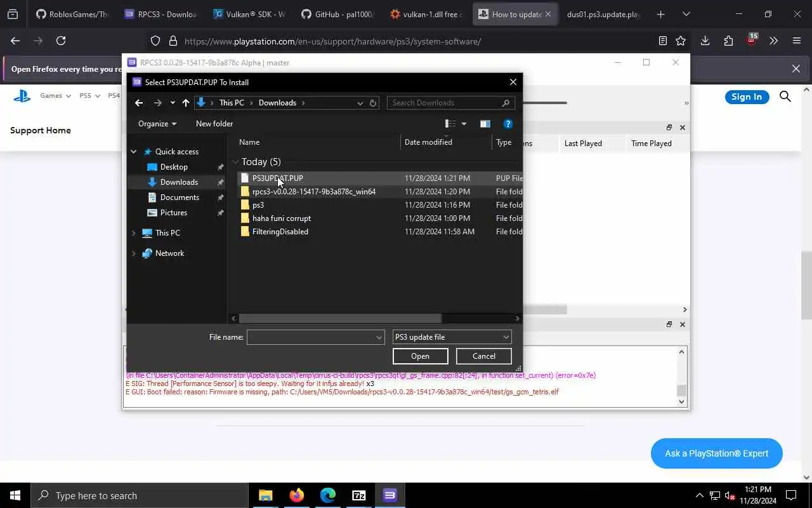The image size is (812, 508).
Task: Click the PlayStation site search icon
Action: (x=785, y=97)
